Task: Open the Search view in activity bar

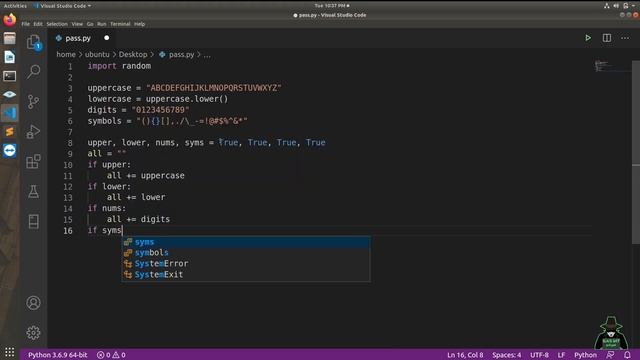Action: tap(33, 71)
